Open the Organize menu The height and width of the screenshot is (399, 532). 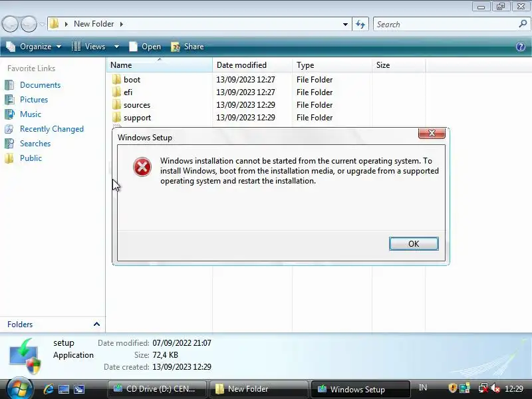pyautogui.click(x=34, y=47)
